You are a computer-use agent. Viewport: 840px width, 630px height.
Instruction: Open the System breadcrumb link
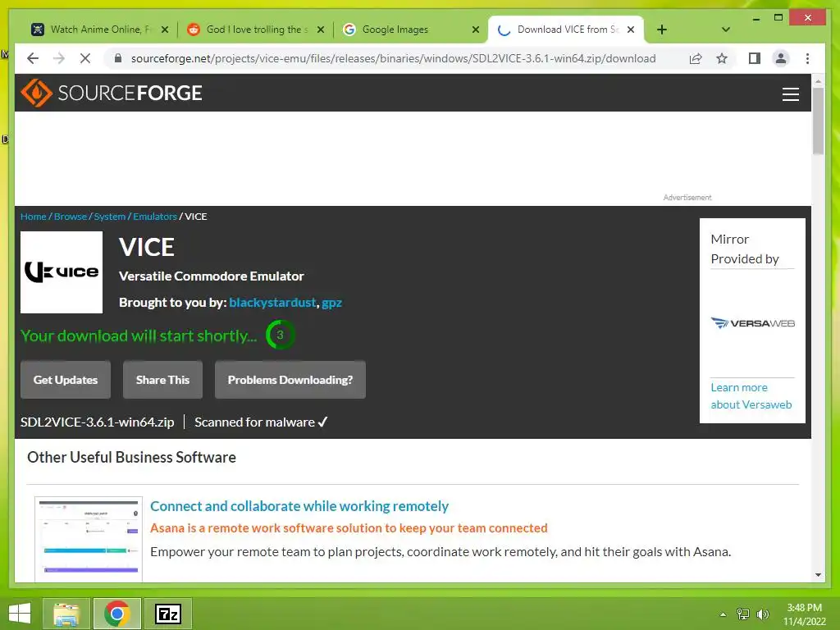coord(109,217)
